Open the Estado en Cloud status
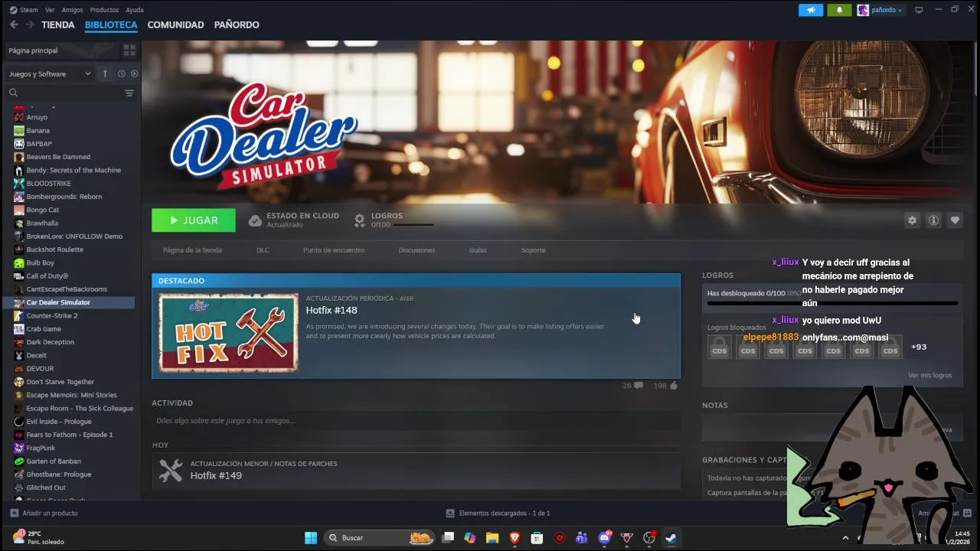980x551 pixels. (294, 220)
